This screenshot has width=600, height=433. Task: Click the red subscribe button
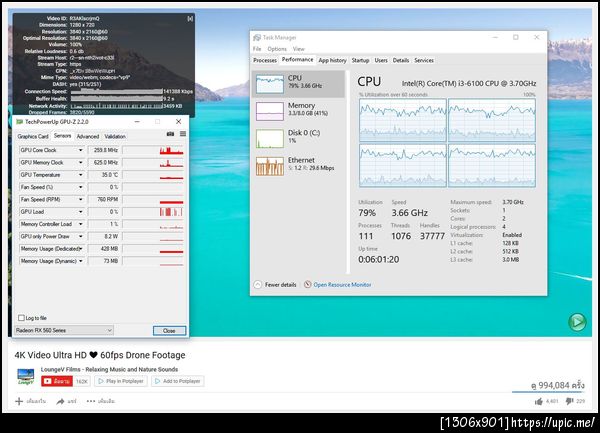click(57, 381)
